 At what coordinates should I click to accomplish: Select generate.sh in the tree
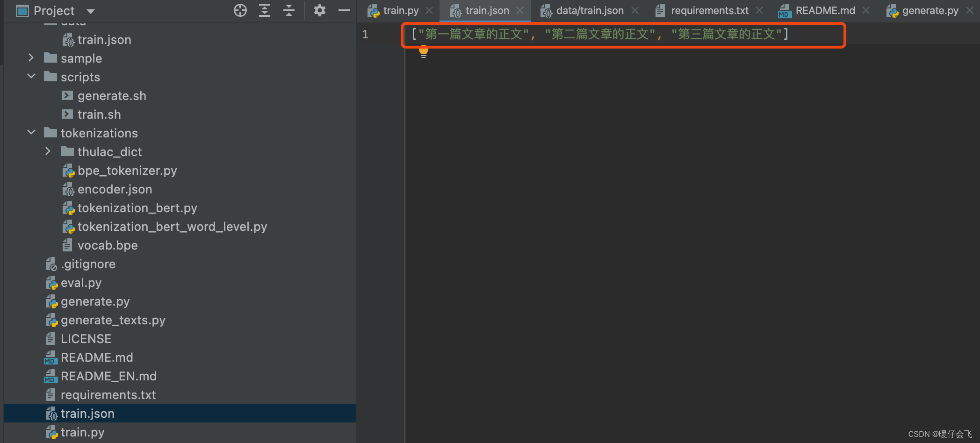[112, 96]
